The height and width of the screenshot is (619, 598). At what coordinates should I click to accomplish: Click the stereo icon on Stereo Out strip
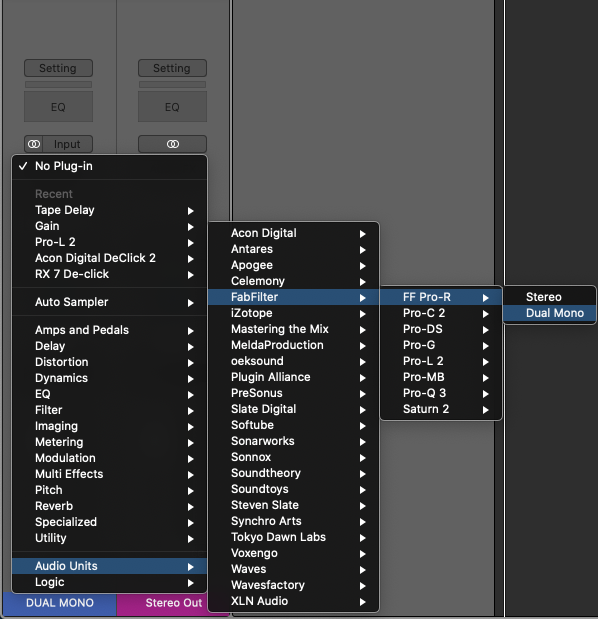[172, 144]
